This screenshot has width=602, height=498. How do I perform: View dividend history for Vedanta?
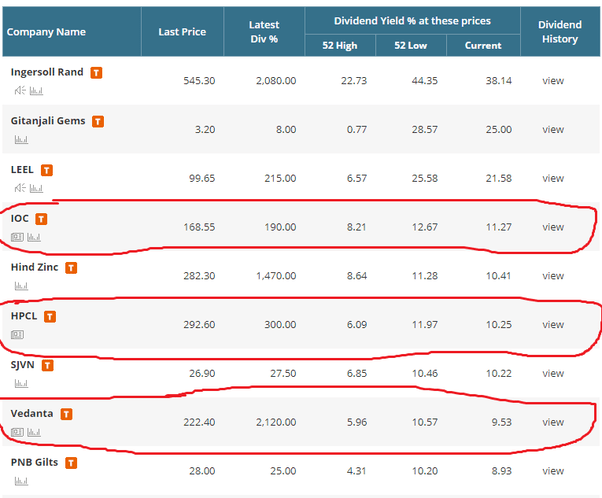[x=553, y=422]
